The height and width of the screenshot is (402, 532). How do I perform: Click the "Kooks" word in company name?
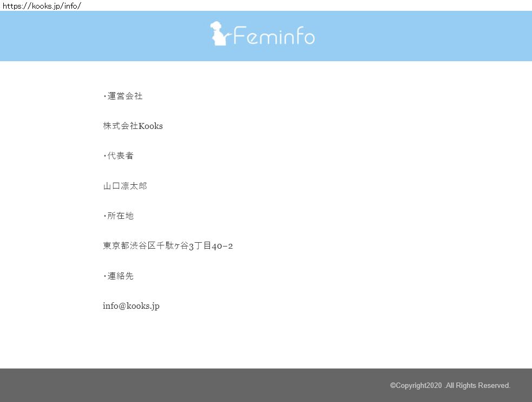[150, 126]
